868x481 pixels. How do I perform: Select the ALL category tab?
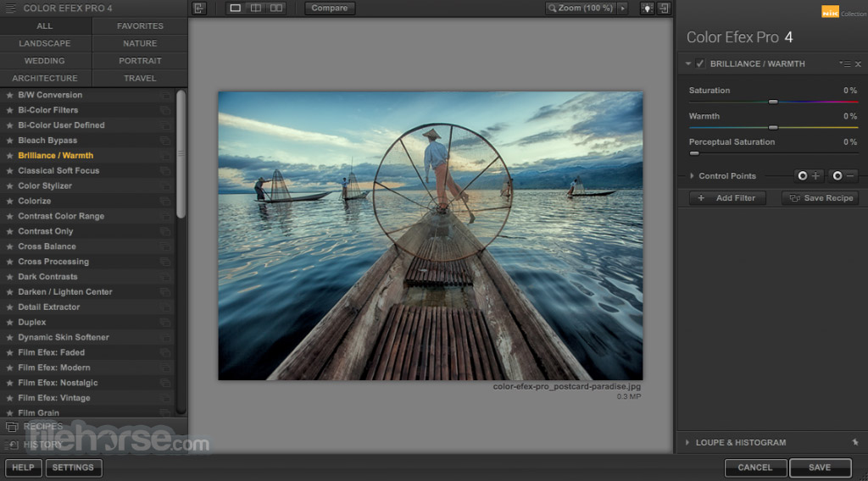tap(46, 26)
